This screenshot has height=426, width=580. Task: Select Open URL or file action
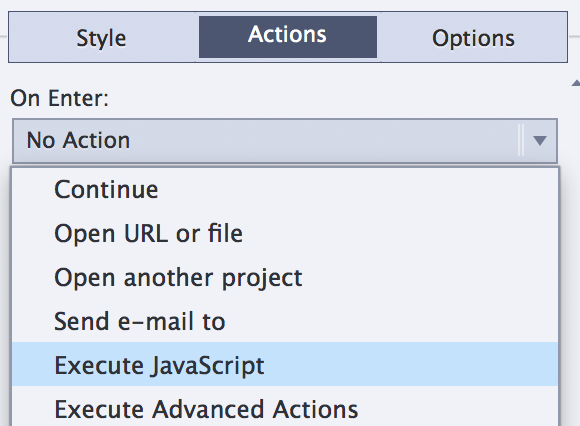click(x=285, y=233)
